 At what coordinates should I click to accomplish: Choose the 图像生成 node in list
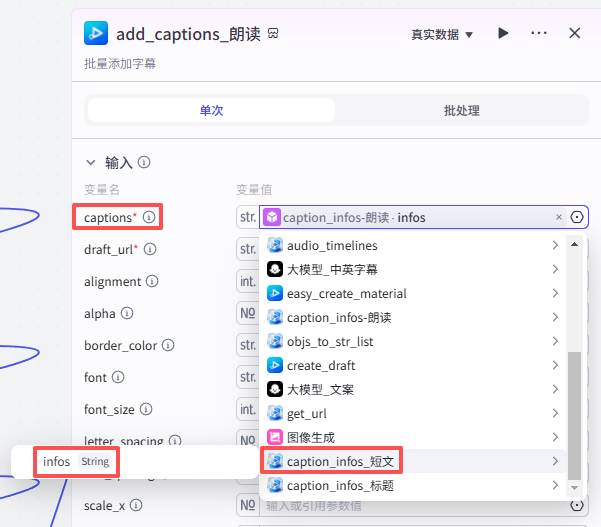pyautogui.click(x=310, y=437)
